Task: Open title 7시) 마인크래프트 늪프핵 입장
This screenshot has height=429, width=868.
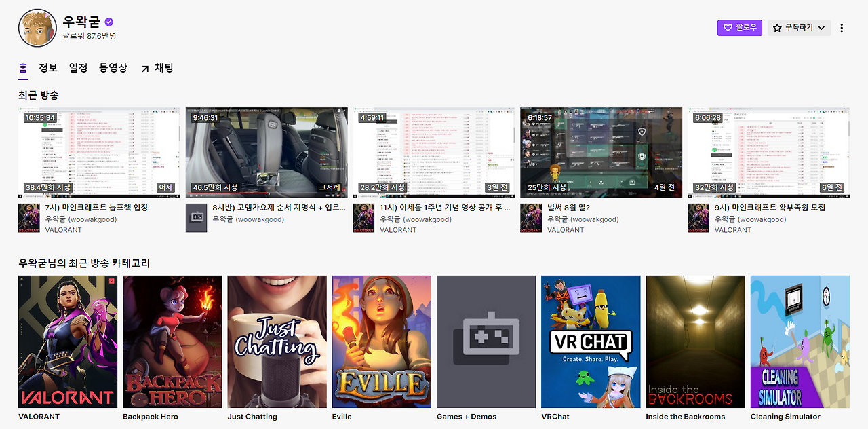Action: click(96, 208)
